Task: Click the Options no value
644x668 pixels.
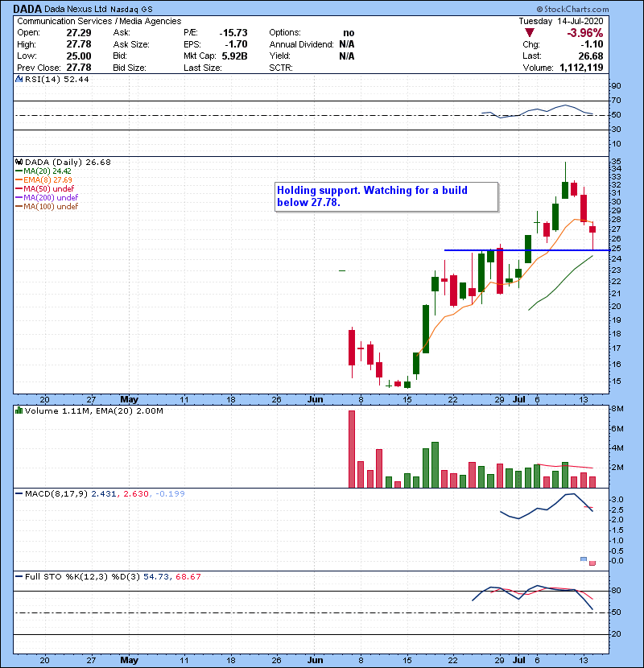Action: [349, 33]
